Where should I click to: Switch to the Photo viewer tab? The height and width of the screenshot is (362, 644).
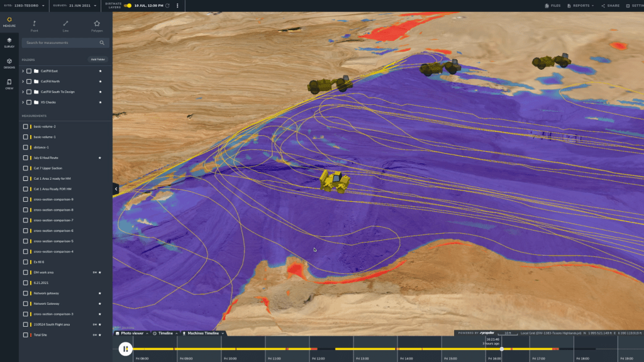pos(132,333)
